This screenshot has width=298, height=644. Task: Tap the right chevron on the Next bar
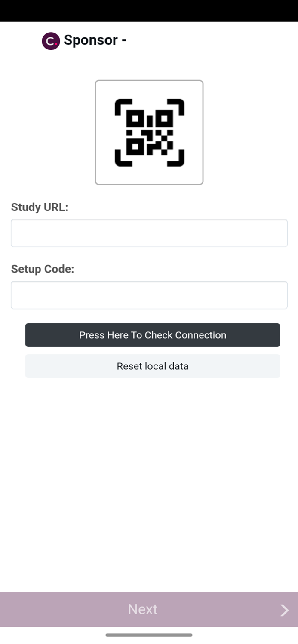point(284,610)
